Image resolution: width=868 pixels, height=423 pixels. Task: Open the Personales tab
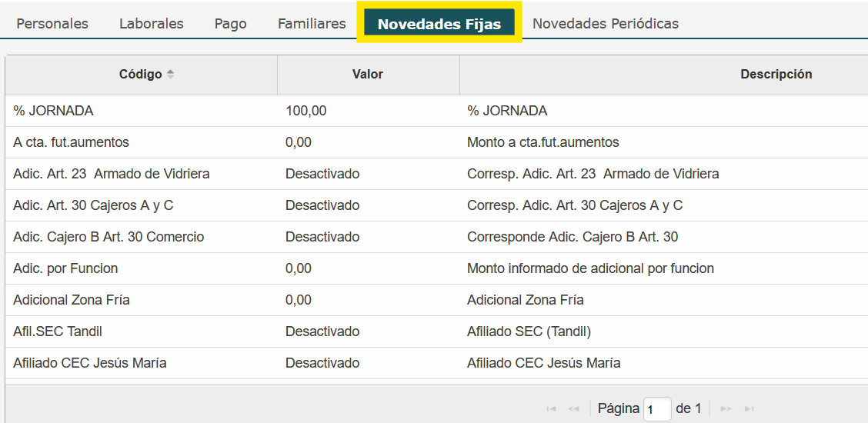tap(52, 24)
